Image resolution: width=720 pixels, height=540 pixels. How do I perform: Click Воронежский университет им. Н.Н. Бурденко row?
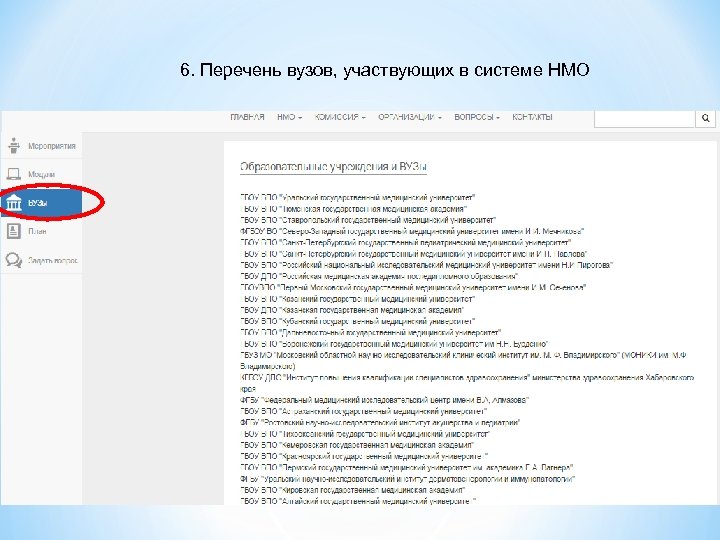pos(394,344)
